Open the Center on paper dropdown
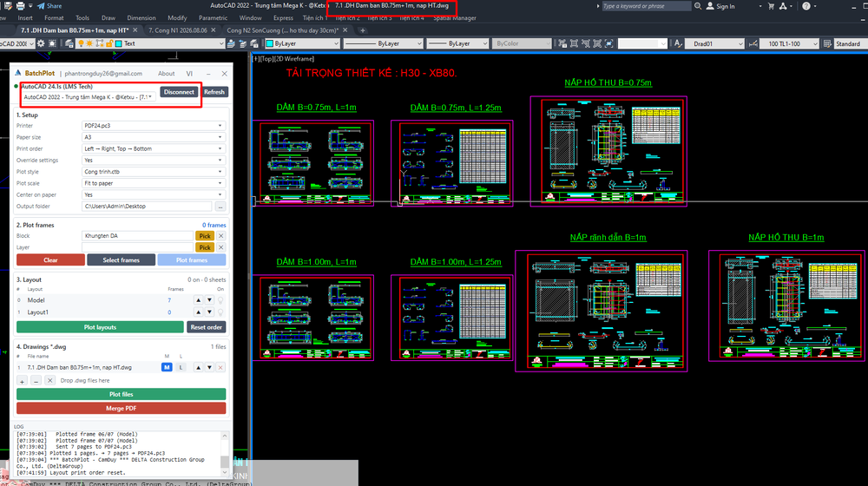The width and height of the screenshot is (868, 486). tap(154, 195)
